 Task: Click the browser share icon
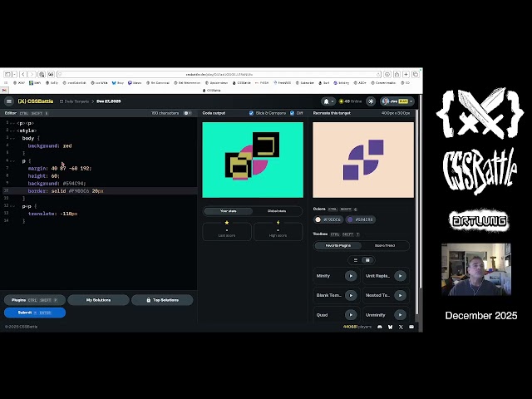pyautogui.click(x=397, y=74)
